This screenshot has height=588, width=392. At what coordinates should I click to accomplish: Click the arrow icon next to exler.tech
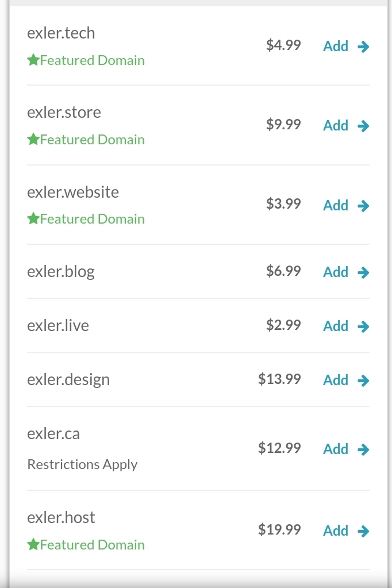[363, 47]
